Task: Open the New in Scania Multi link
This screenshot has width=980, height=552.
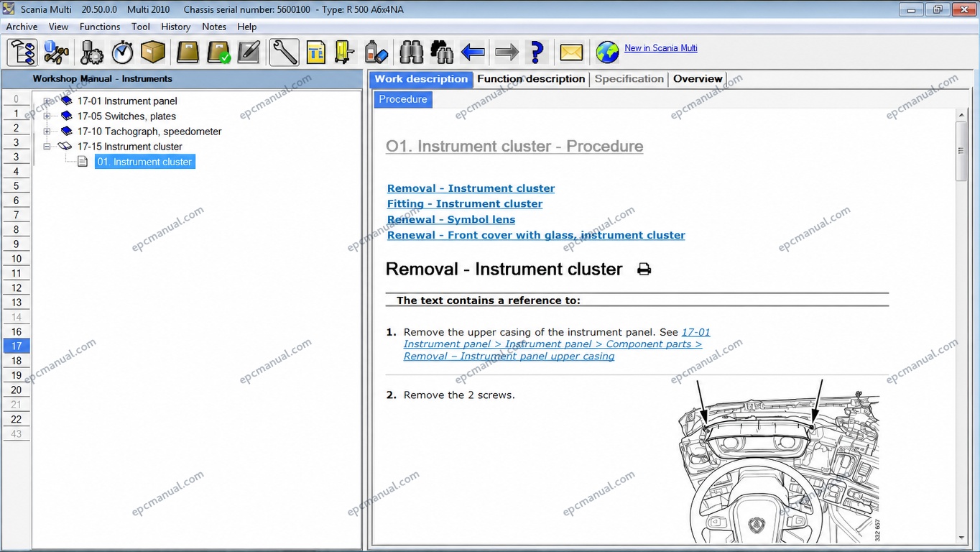Action: 661,48
